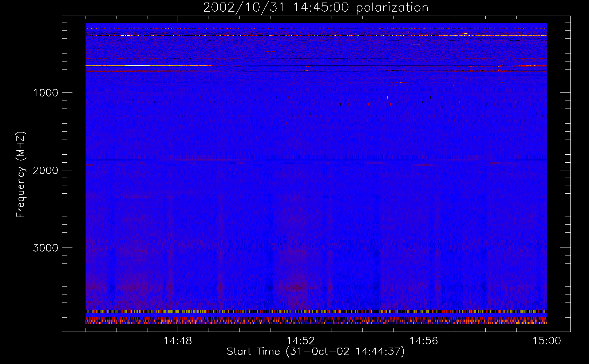Click the 14:52 time tick label

(301, 341)
